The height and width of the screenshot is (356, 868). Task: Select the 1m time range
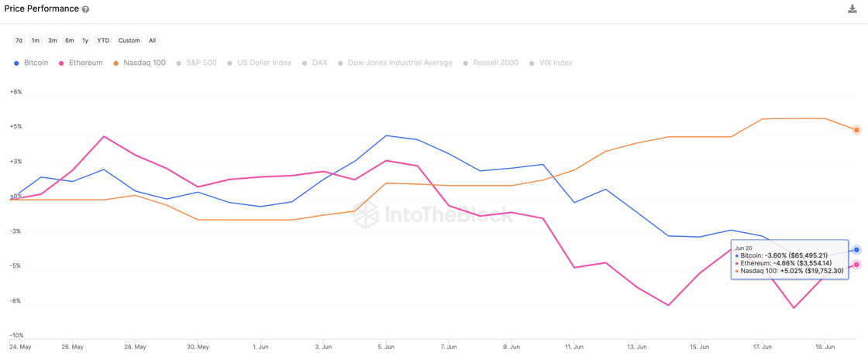tap(36, 40)
